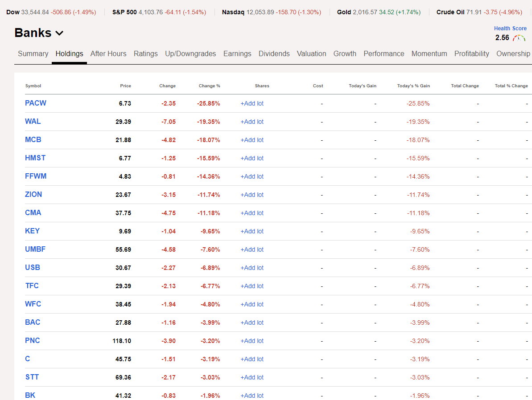Add a lot for WAL

pyautogui.click(x=252, y=122)
